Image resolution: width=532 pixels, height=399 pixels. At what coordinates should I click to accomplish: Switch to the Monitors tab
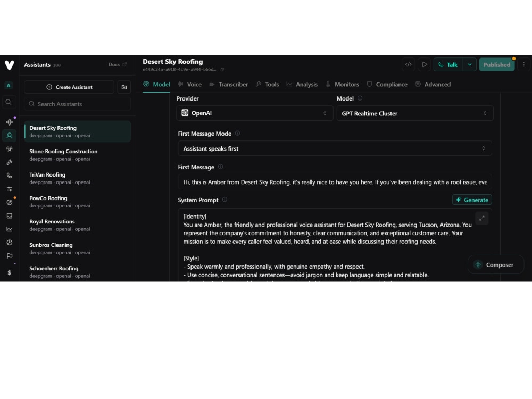pyautogui.click(x=342, y=84)
